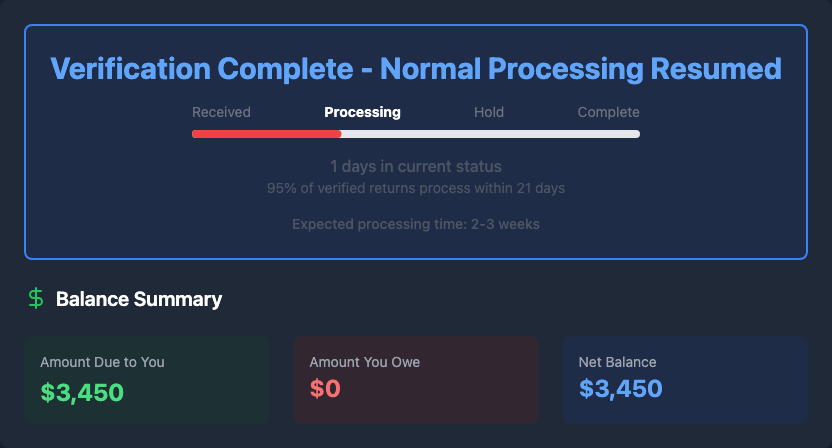
Task: Click the blue $3,450 net balance amount
Action: [x=620, y=390]
